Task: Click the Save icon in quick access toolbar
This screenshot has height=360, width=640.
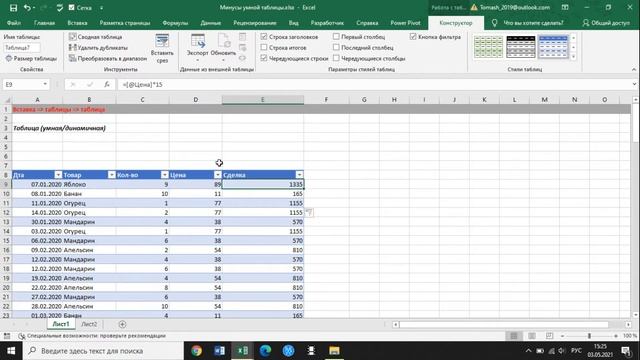Action: (x=13, y=8)
